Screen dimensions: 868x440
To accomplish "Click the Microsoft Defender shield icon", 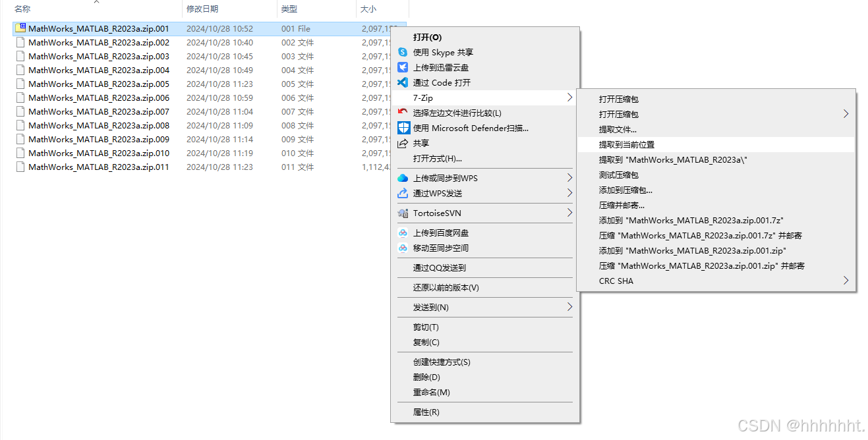I will 404,128.
